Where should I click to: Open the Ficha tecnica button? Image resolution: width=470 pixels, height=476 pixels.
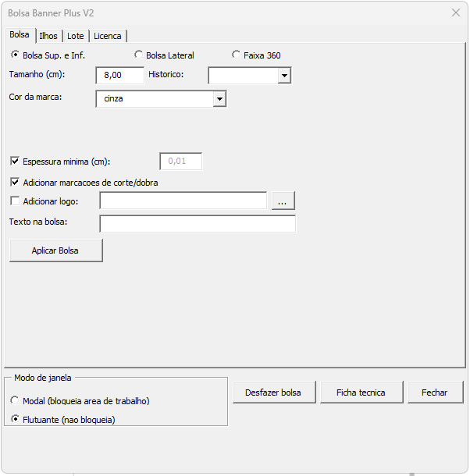pyautogui.click(x=361, y=393)
